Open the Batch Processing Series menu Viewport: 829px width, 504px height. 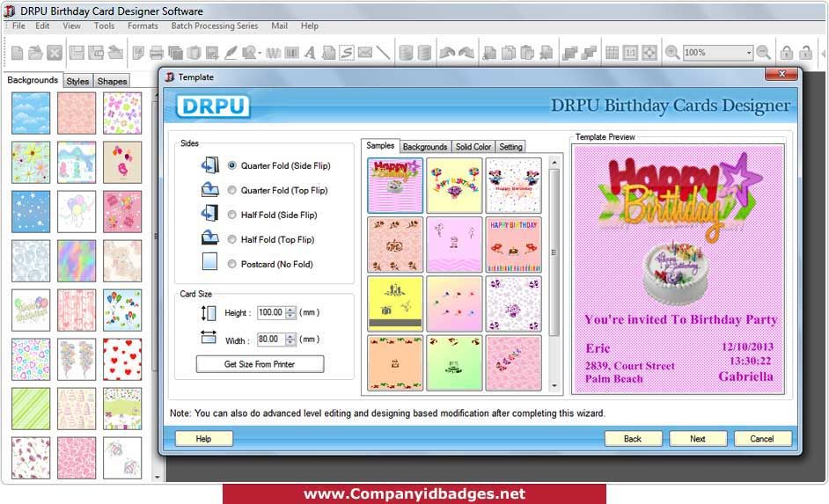(x=214, y=26)
